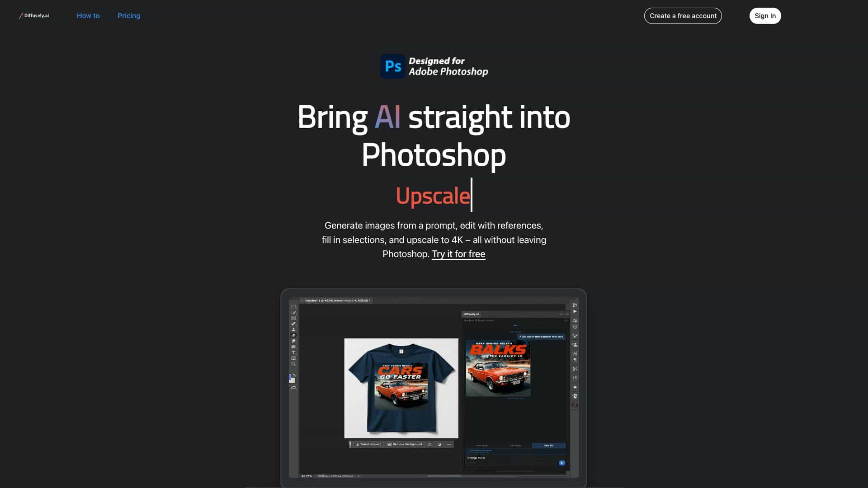This screenshot has width=868, height=488.
Task: Click the Remove background button
Action: 405,444
